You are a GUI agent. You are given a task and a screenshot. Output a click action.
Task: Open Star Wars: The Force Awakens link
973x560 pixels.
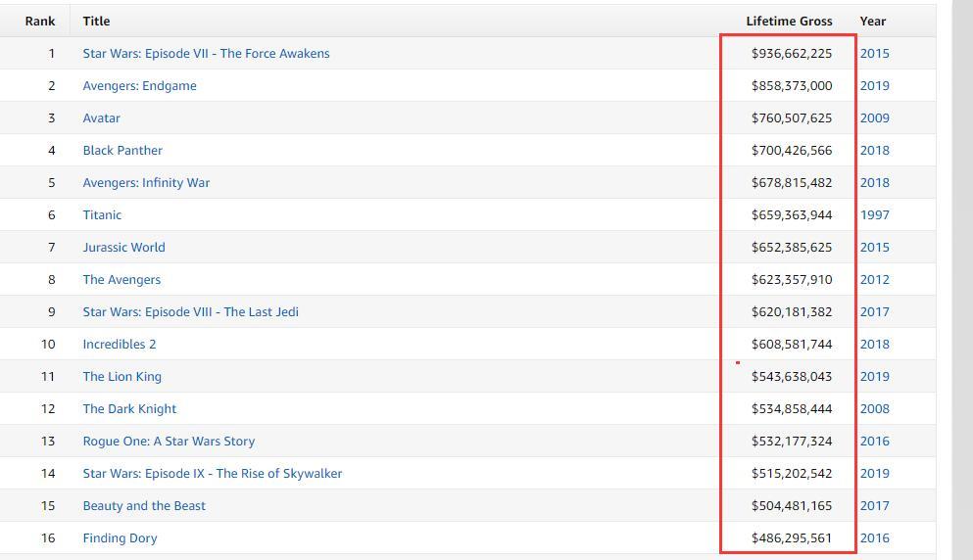206,53
